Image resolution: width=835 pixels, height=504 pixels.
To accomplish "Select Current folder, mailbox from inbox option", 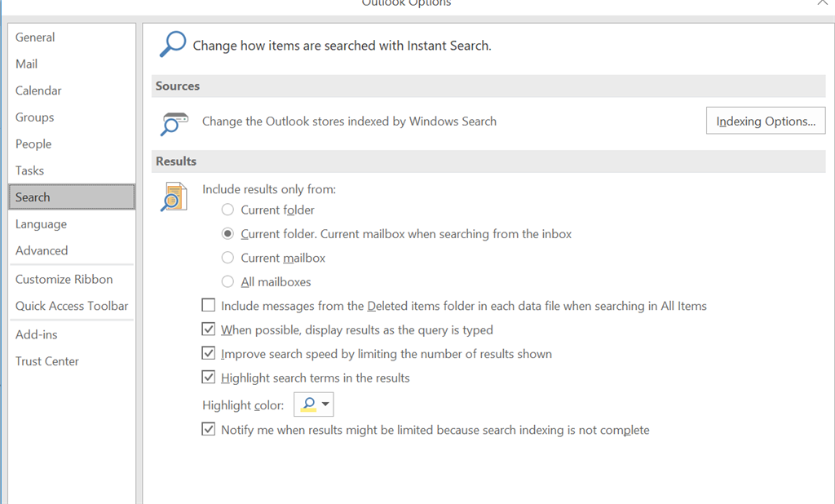I will [228, 233].
